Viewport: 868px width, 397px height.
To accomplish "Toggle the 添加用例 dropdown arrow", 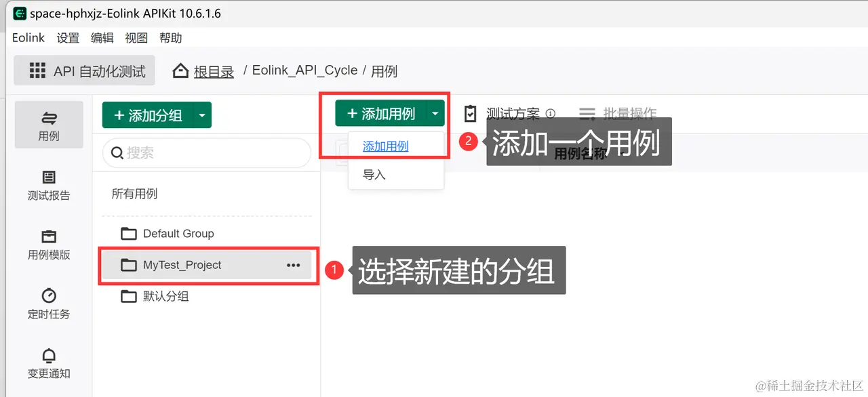I will (x=435, y=114).
